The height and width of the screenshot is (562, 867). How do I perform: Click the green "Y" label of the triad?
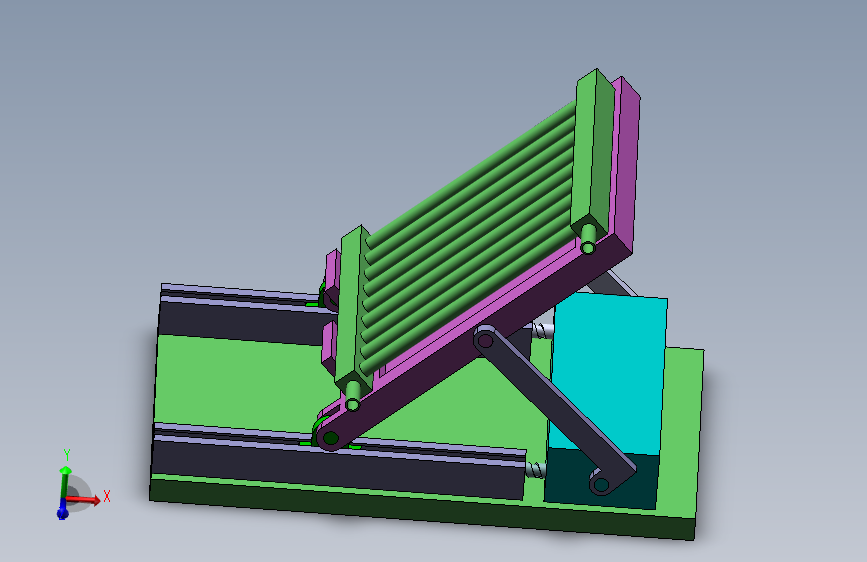(67, 455)
